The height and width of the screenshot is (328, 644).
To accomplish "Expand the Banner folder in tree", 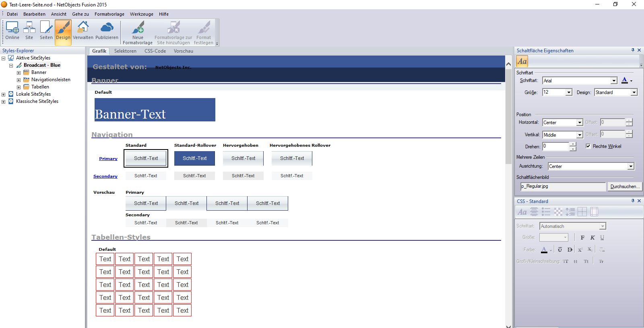I will [19, 73].
